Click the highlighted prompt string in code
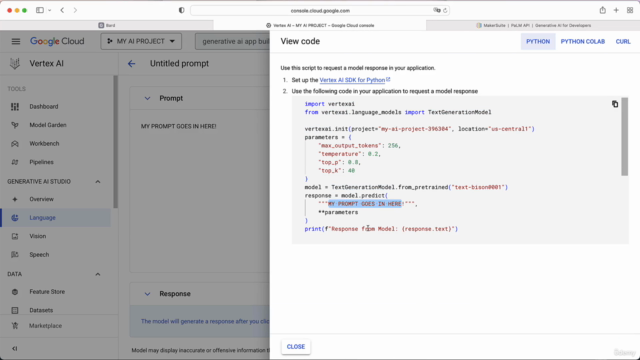 point(365,204)
